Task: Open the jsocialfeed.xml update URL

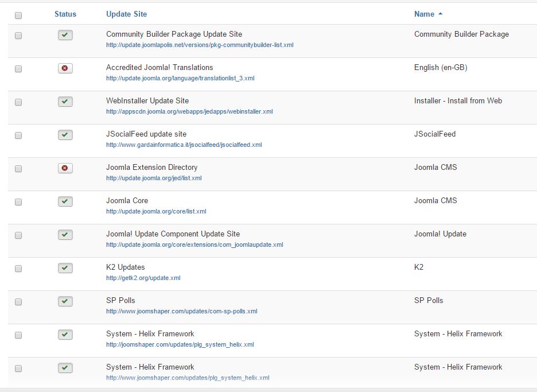Action: coord(184,145)
